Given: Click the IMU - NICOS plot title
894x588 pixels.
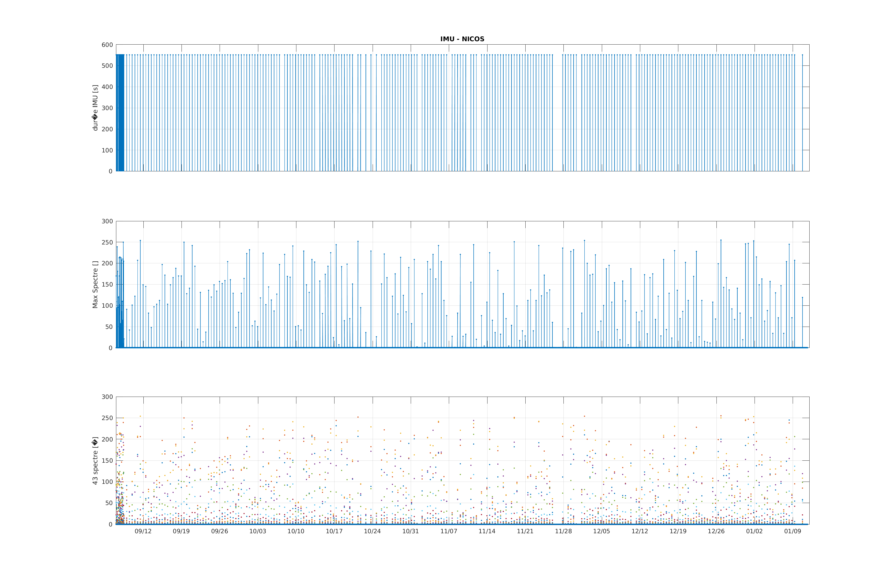Looking at the screenshot, I should click(462, 39).
